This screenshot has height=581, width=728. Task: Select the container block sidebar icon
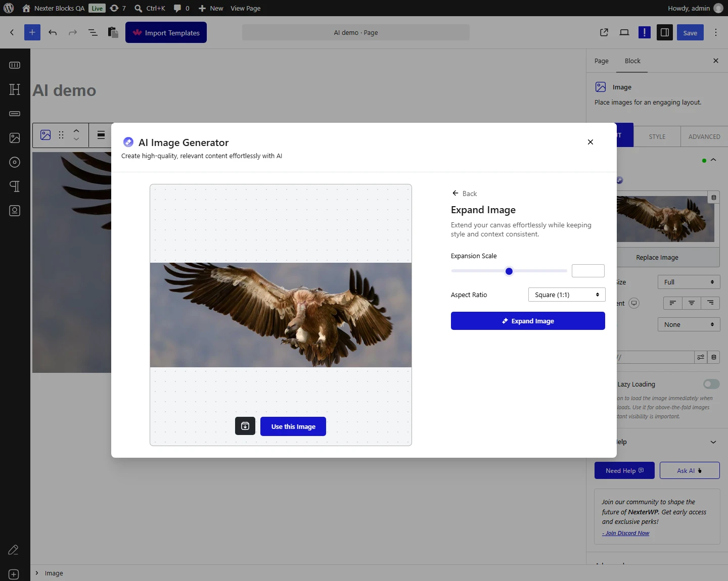pos(15,65)
